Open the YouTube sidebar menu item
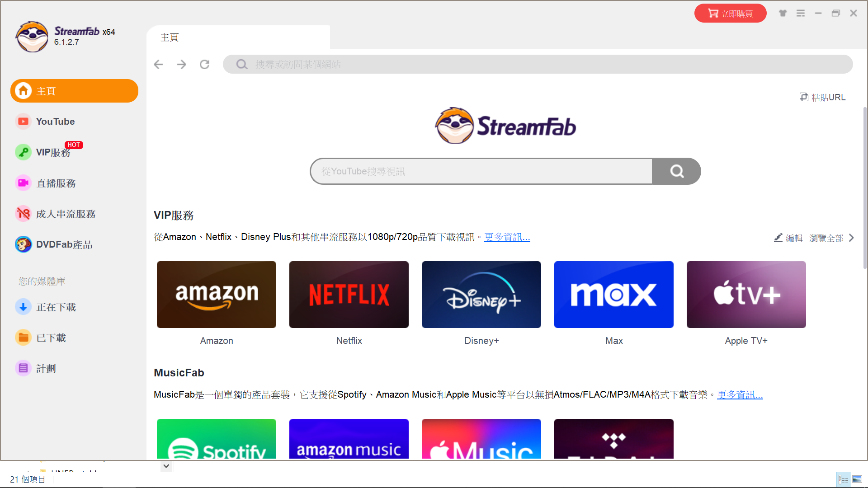This screenshot has width=868, height=488. click(55, 122)
